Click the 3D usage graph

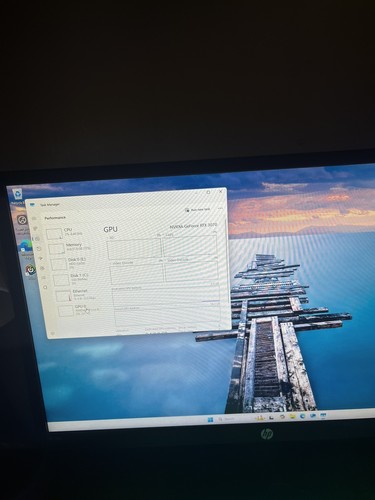(x=134, y=249)
